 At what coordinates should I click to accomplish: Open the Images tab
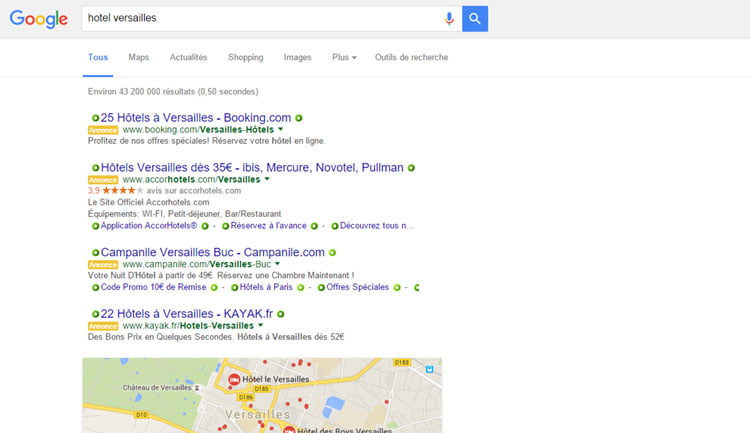point(297,58)
